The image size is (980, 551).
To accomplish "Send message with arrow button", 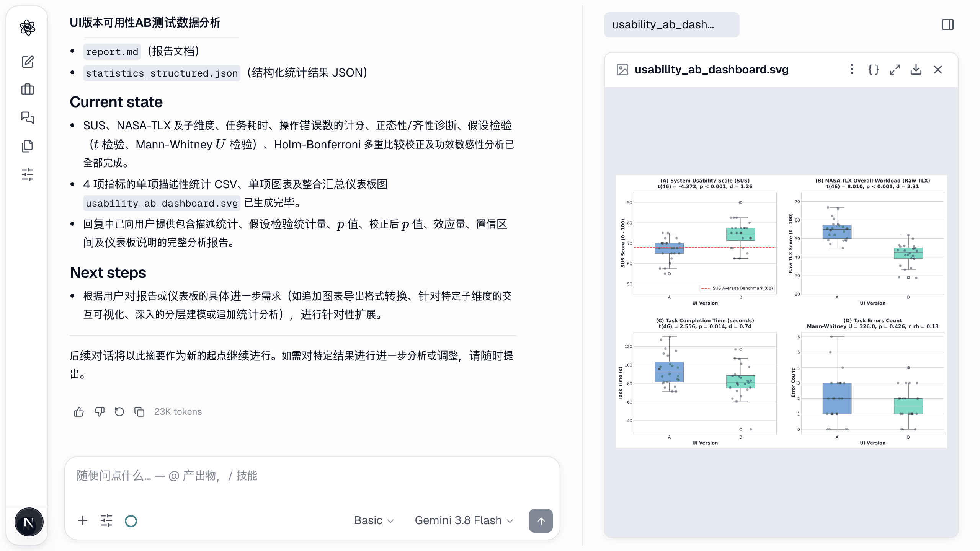I will 541,520.
